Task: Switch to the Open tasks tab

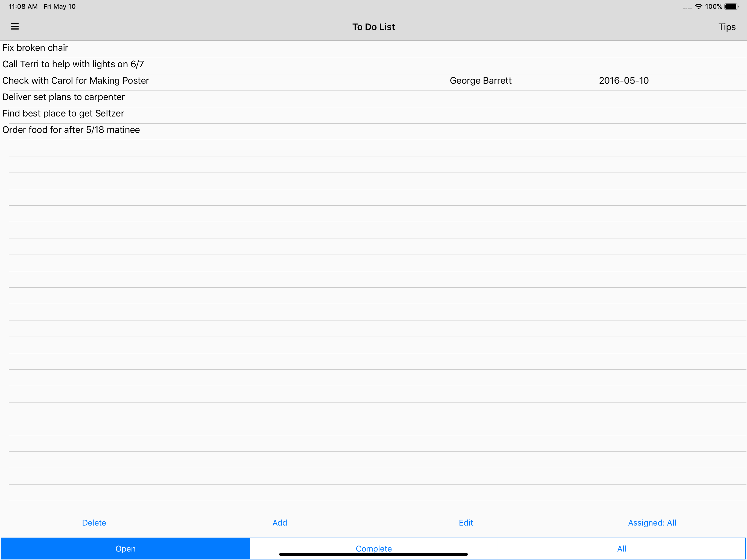Action: pyautogui.click(x=125, y=549)
